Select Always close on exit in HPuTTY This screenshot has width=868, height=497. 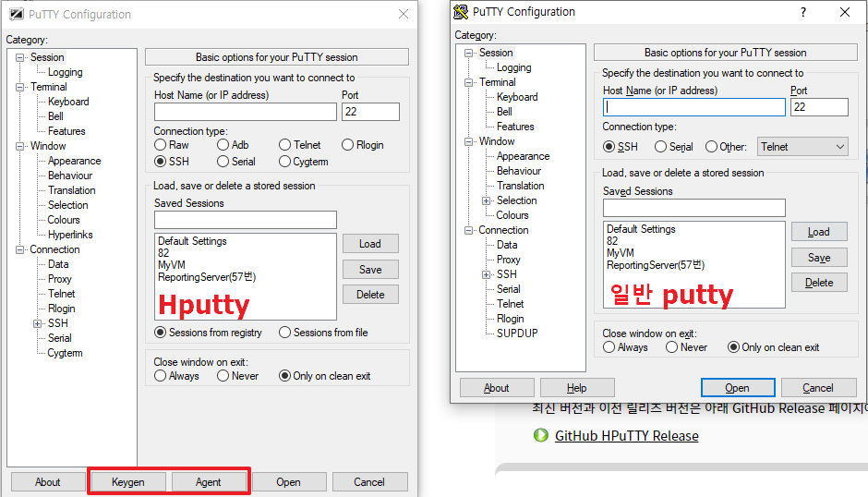[x=160, y=376]
